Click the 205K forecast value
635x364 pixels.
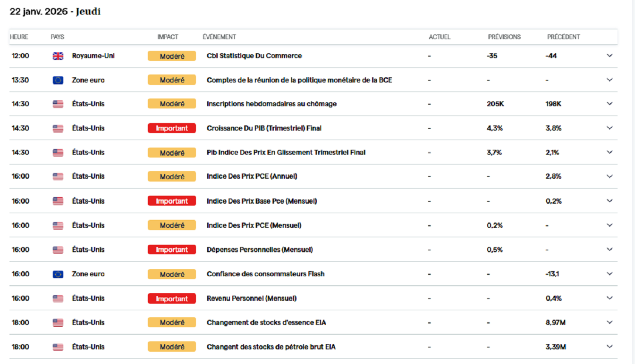tap(495, 104)
